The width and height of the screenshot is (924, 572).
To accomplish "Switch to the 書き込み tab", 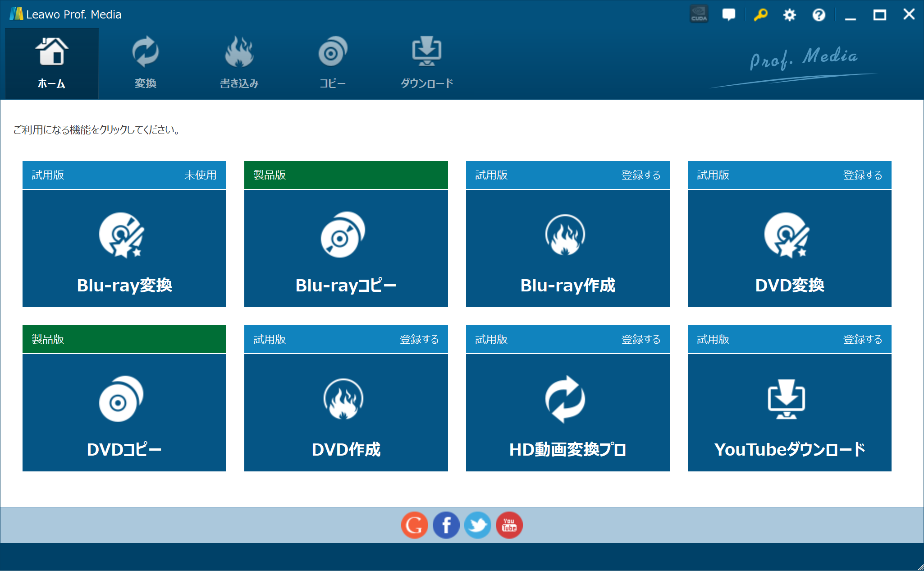I will [239, 64].
